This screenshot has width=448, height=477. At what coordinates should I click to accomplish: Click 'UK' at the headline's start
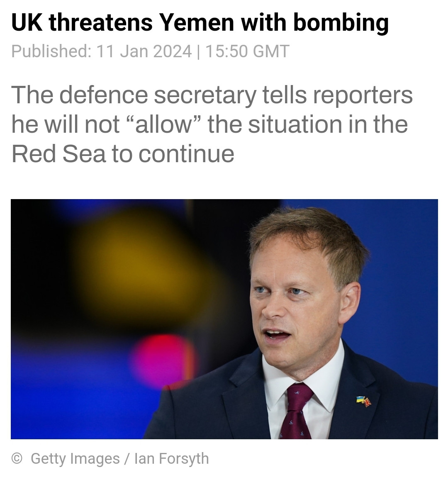pos(26,22)
